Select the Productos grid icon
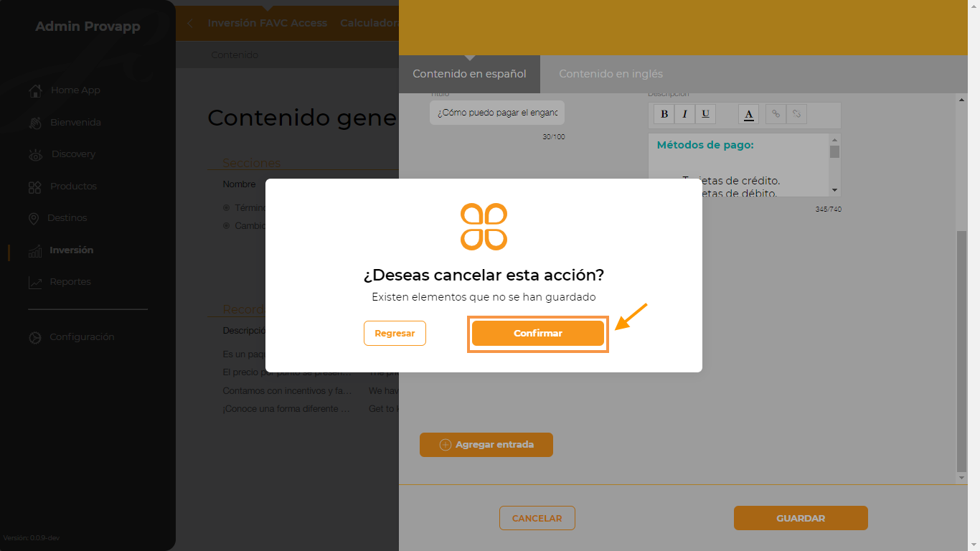Screen dimensions: 980x551 click(x=34, y=187)
